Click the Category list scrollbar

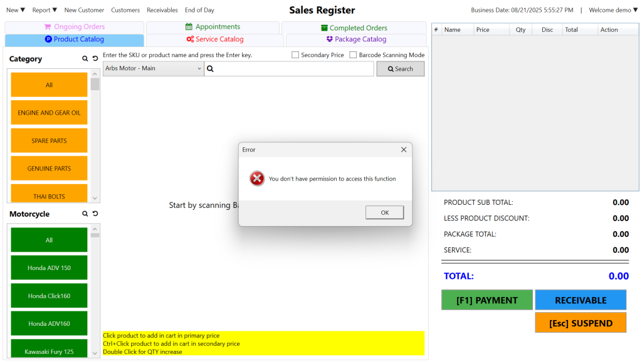[x=95, y=138]
